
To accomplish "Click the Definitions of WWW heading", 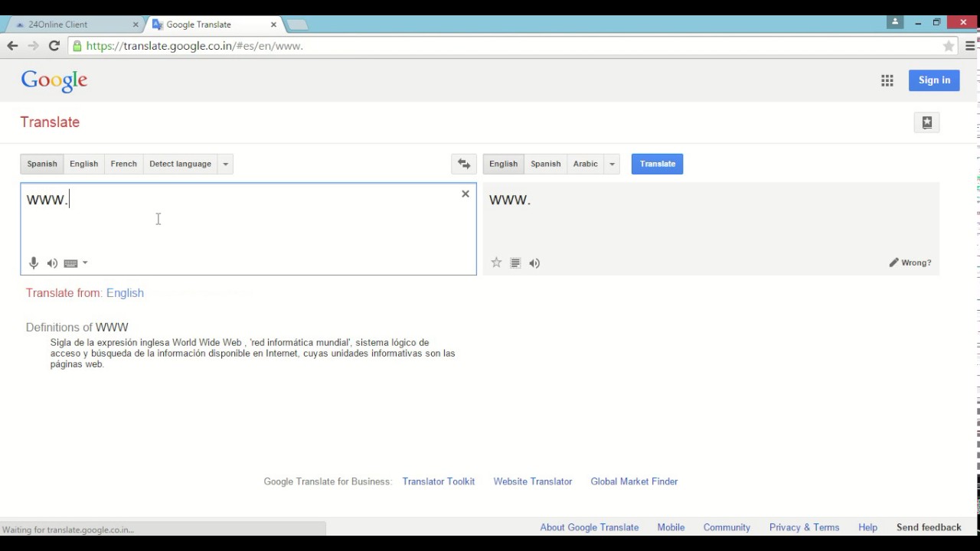I will point(77,328).
